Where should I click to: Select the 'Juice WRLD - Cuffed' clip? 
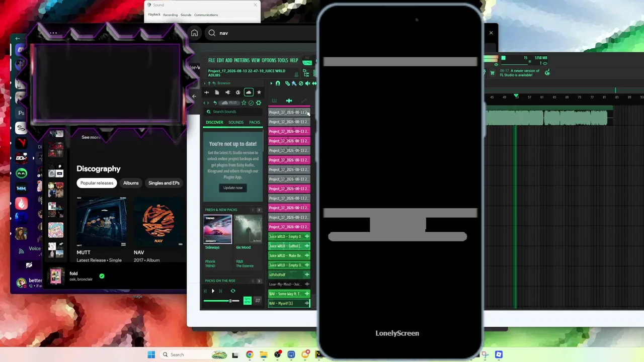[289, 246]
